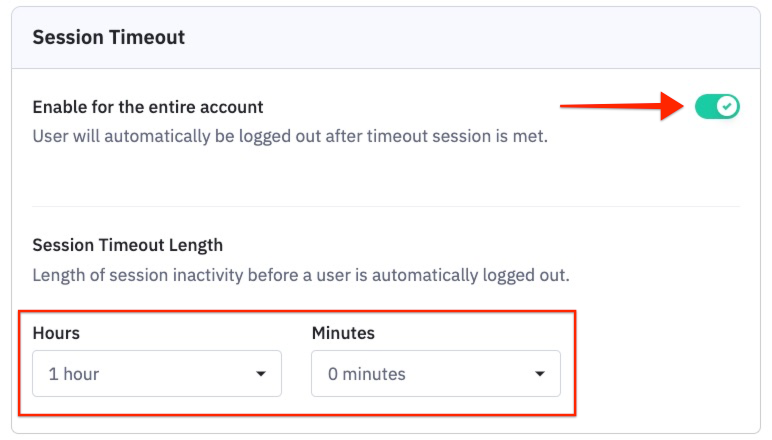Open the Minutes dropdown
This screenshot has width=772, height=440.
pos(435,374)
